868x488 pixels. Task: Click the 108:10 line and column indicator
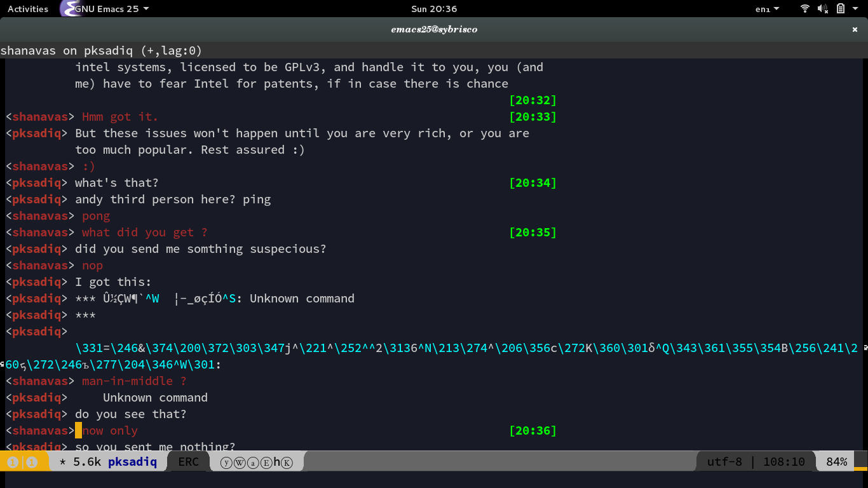pyautogui.click(x=785, y=462)
